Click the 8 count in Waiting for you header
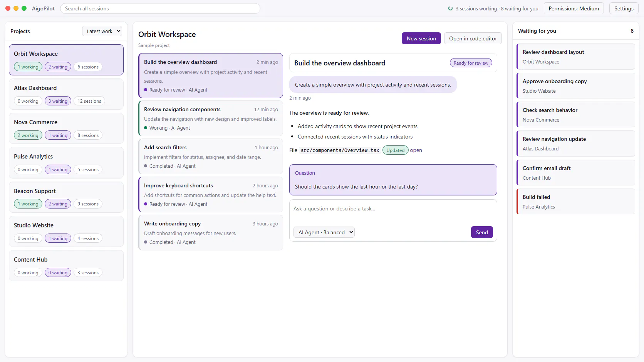The height and width of the screenshot is (362, 644). point(632,31)
